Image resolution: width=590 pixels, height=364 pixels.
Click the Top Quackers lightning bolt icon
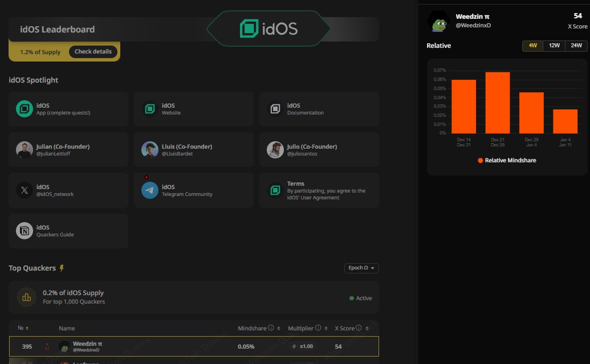[x=62, y=268]
